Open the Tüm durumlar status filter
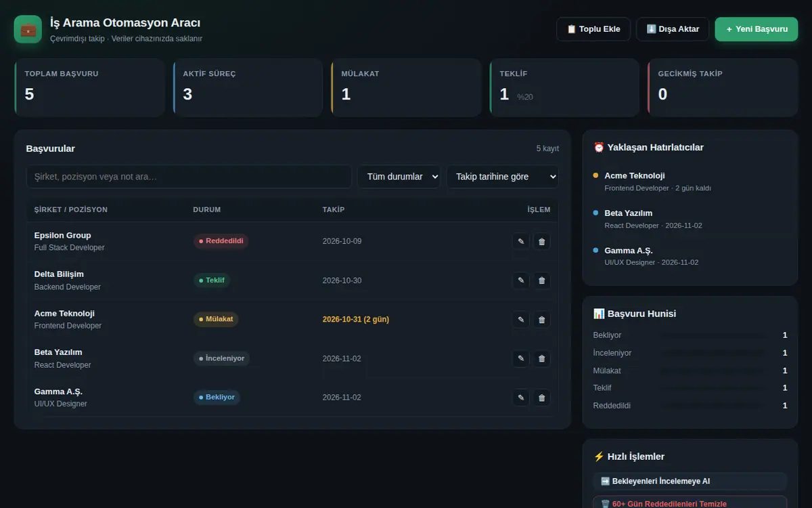Image resolution: width=812 pixels, height=508 pixels. tap(399, 177)
